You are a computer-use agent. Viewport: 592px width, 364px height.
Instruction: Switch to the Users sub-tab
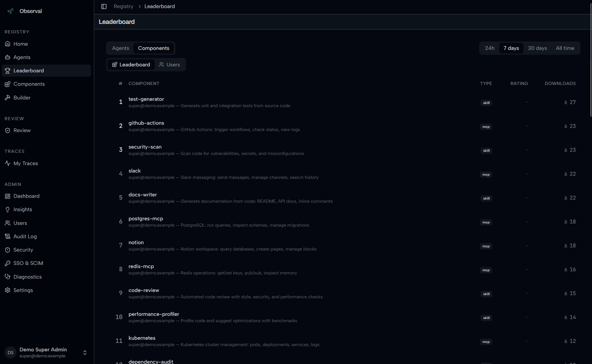169,65
